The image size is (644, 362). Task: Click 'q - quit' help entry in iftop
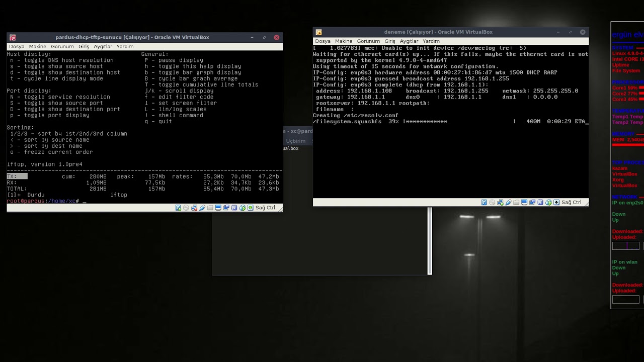click(158, 122)
